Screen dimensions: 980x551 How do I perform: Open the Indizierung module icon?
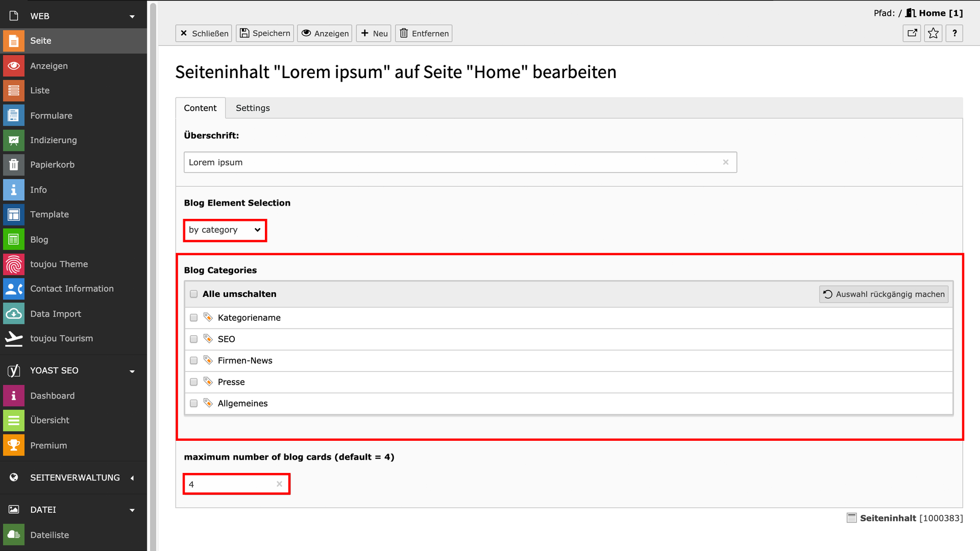click(14, 140)
